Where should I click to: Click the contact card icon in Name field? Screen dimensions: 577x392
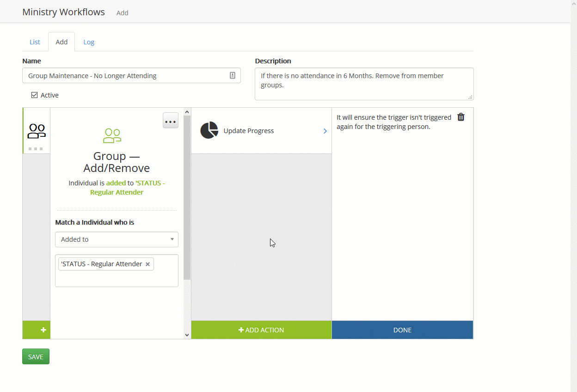[x=233, y=75]
